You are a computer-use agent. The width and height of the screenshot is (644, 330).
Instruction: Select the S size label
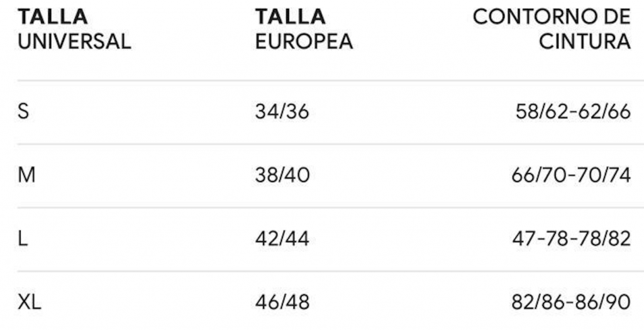pos(23,112)
